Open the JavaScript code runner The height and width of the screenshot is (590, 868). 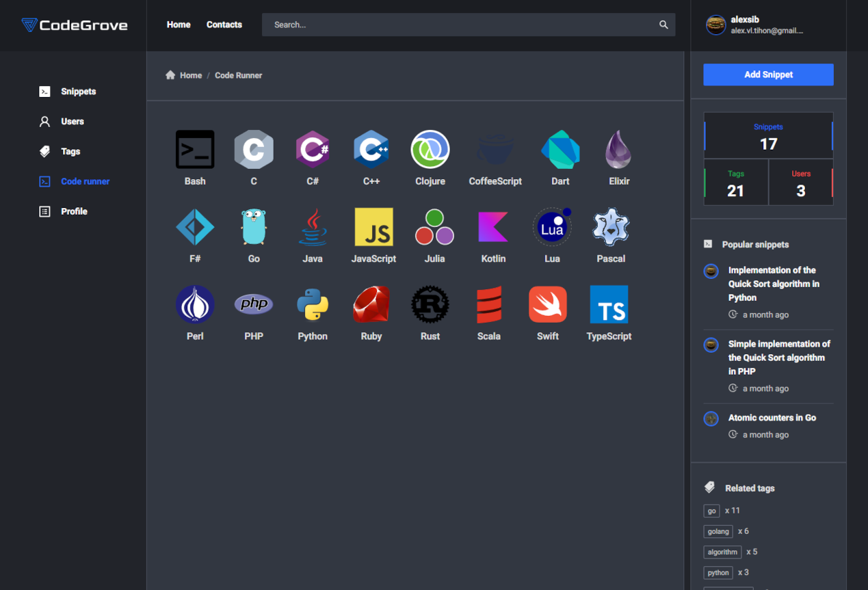pyautogui.click(x=373, y=227)
